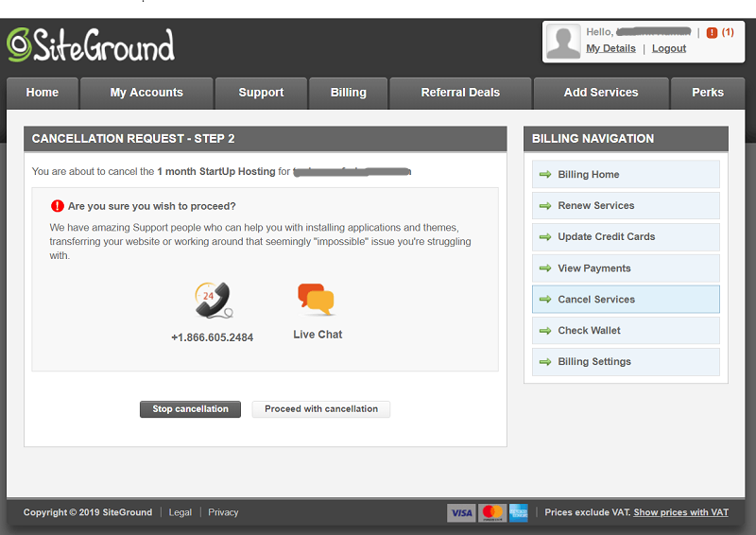Click the Visa card icon in footer

tap(461, 512)
